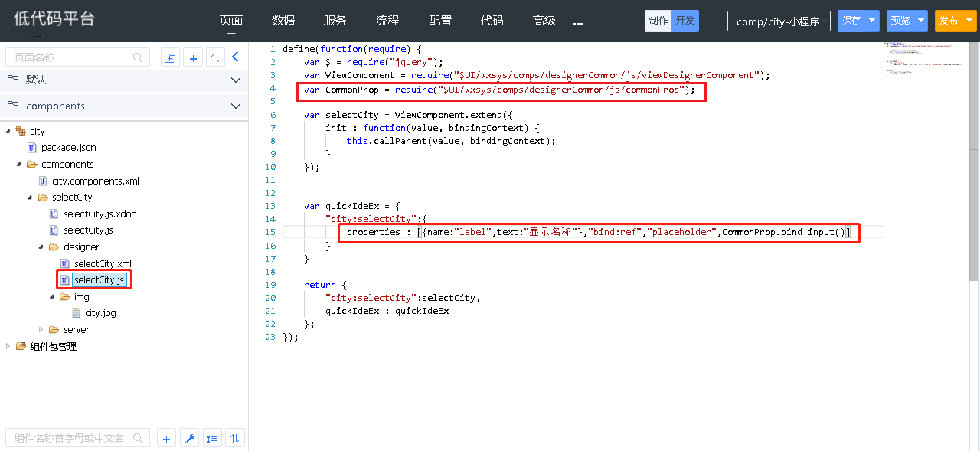Open the 数据 menu tab
This screenshot has height=451, width=980.
tap(283, 21)
